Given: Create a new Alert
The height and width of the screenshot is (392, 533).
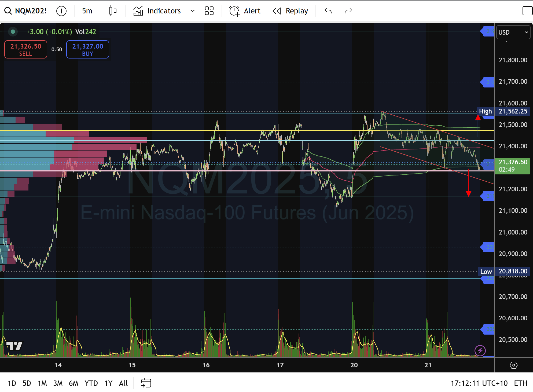Looking at the screenshot, I should (245, 11).
